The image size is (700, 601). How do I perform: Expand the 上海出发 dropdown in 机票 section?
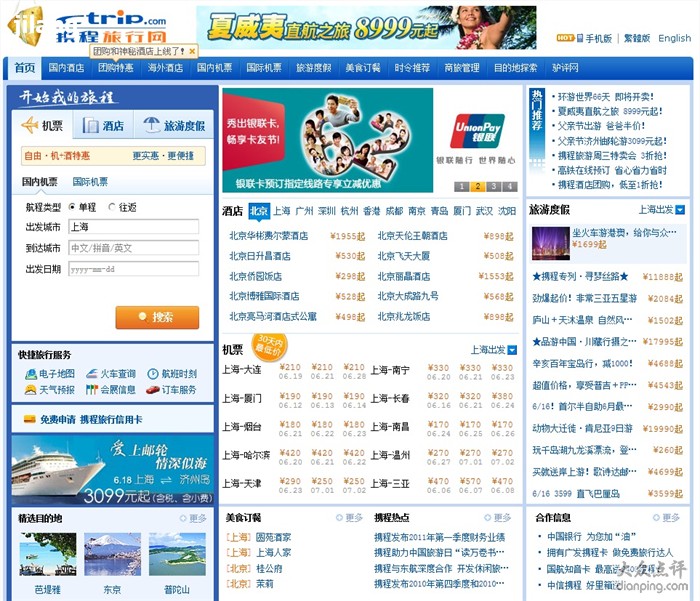(512, 350)
